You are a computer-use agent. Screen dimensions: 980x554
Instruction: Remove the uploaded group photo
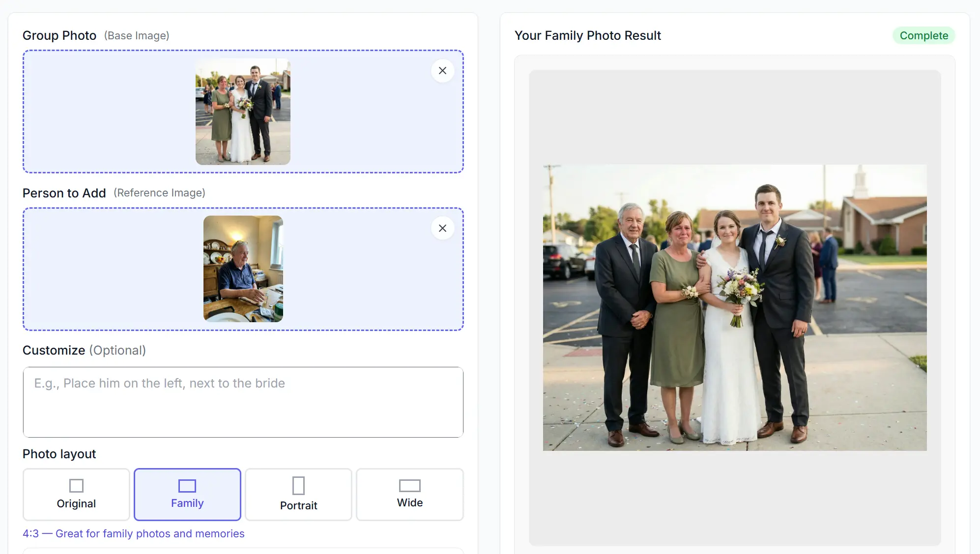(442, 71)
